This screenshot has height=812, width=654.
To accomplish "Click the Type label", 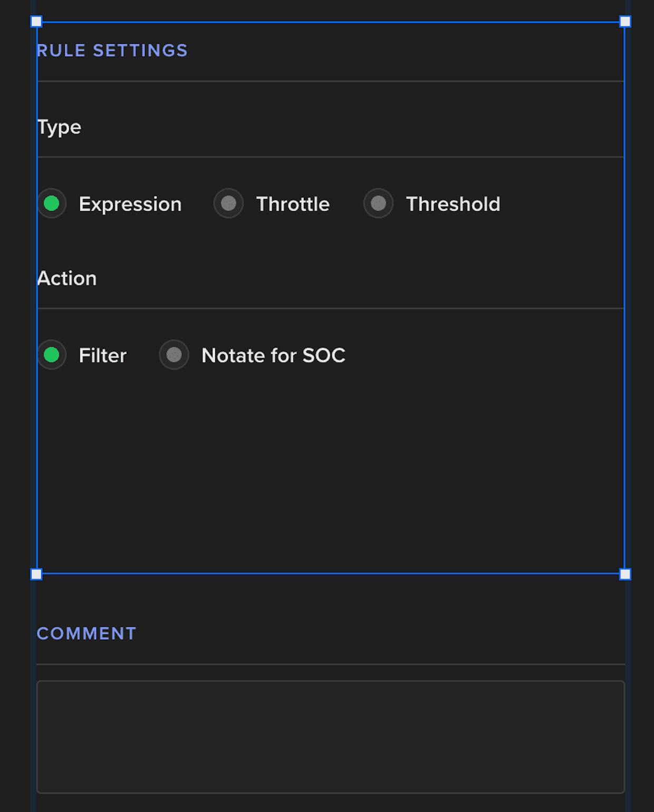I will (x=59, y=128).
